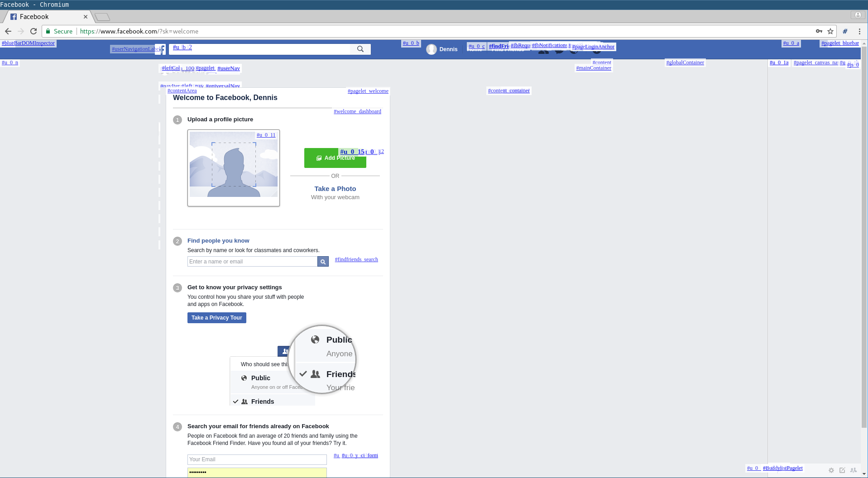868x478 pixels.
Task: Click 'Search your email for friends already on Facebook'
Action: click(x=258, y=426)
